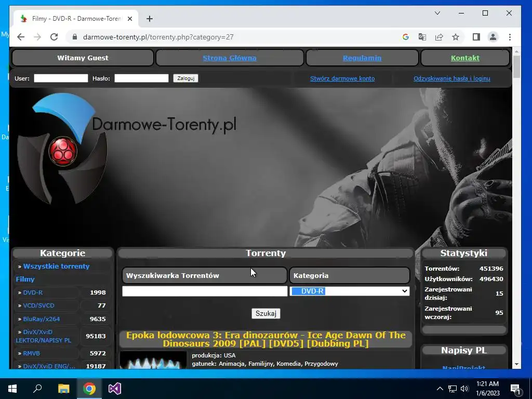
Task: Click the BluRay/x264 count 9635
Action: [x=98, y=319]
